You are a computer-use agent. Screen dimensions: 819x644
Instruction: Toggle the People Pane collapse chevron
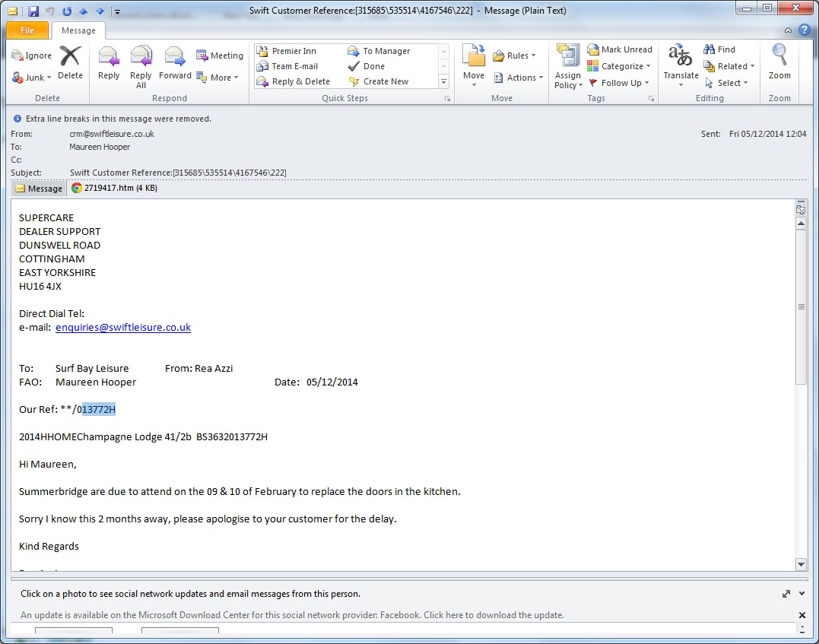pos(802,594)
